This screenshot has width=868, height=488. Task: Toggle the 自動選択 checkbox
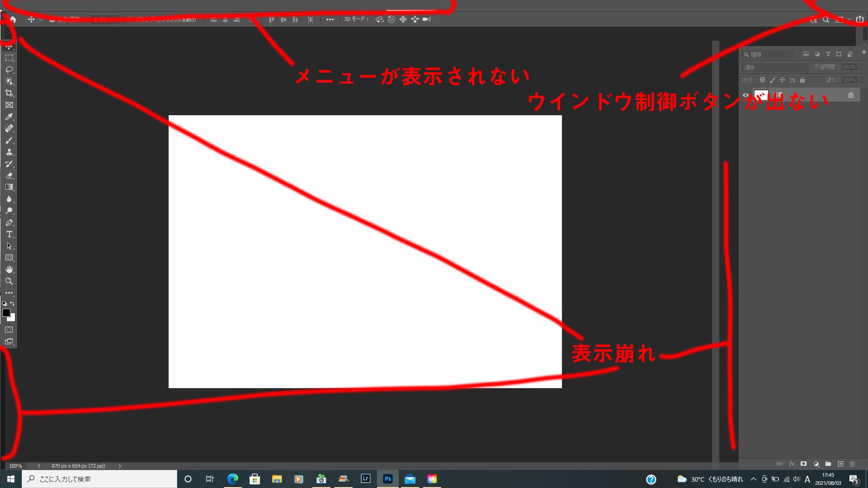[52, 19]
